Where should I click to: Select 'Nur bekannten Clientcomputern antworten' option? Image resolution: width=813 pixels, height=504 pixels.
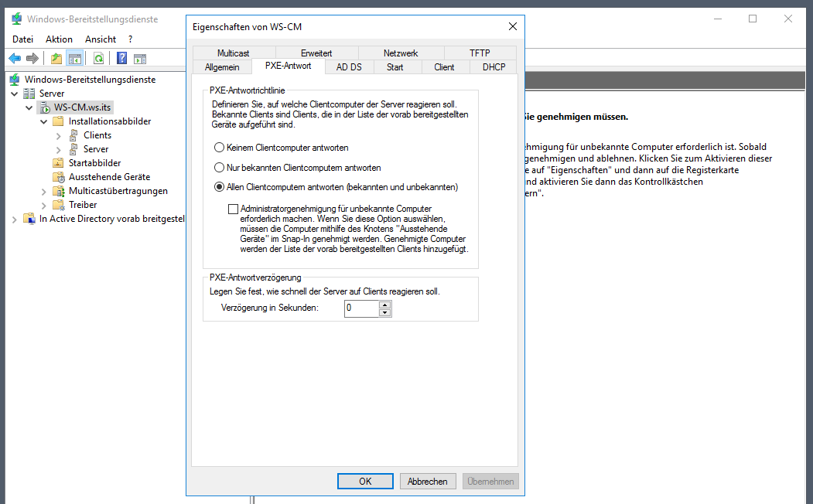[x=220, y=167]
